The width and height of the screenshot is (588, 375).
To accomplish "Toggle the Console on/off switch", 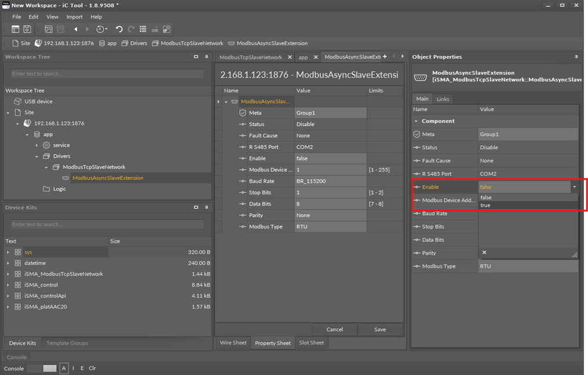I will click(42, 368).
